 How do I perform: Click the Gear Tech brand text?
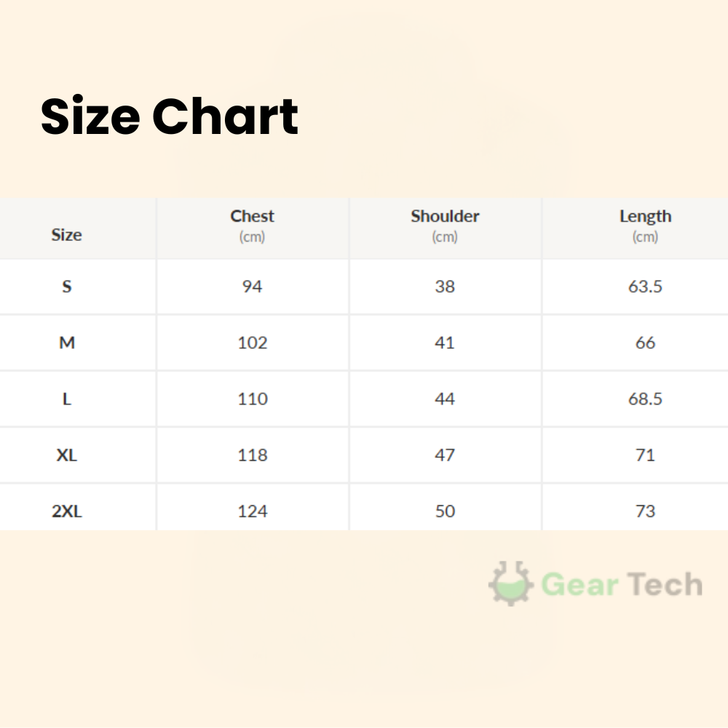pos(622,585)
